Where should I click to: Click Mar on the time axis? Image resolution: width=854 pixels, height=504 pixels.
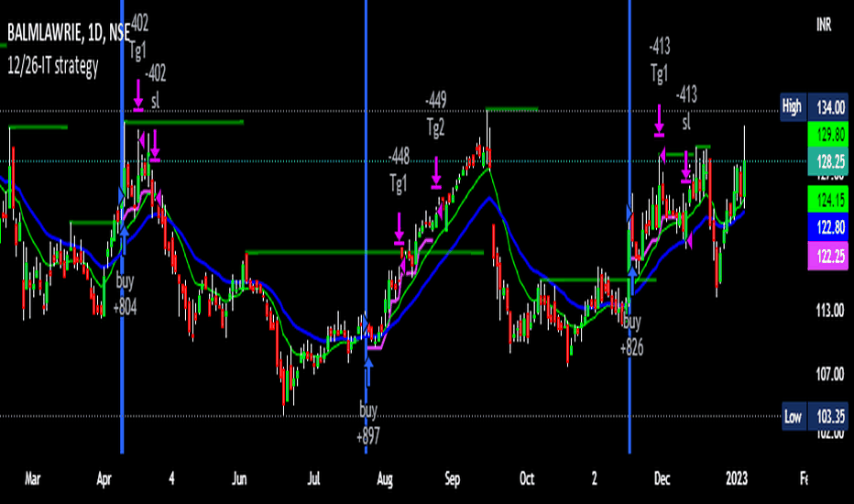point(32,479)
